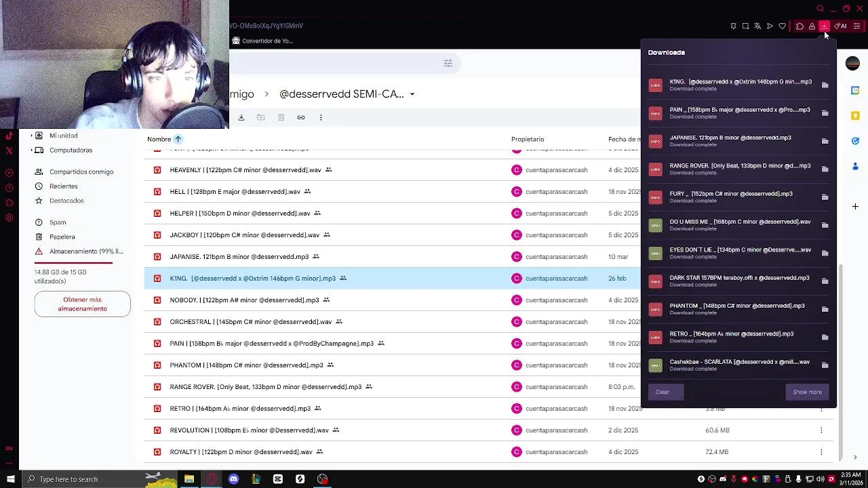The image size is (868, 488).
Task: Click the play-shaped player icon in toolbar
Action: pyautogui.click(x=770, y=26)
